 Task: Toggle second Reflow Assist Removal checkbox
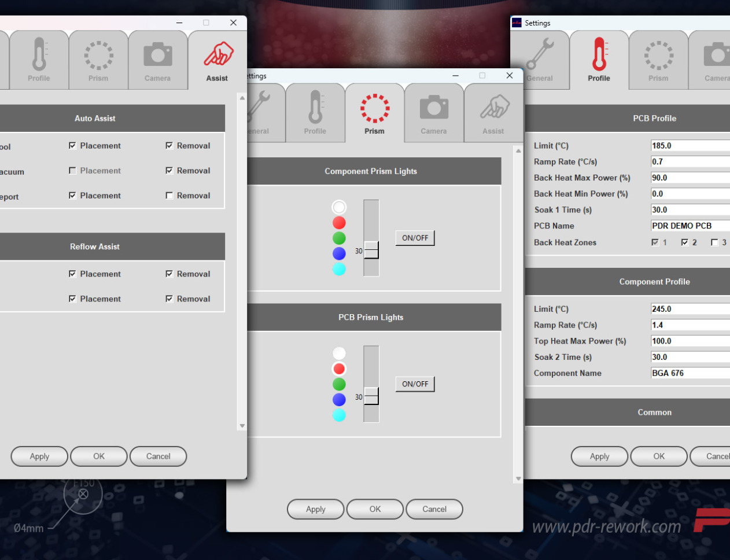pos(169,299)
